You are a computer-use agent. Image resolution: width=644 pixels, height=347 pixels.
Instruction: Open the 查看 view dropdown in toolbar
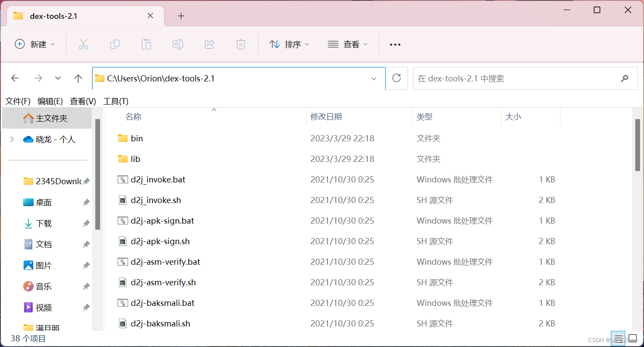coord(348,44)
